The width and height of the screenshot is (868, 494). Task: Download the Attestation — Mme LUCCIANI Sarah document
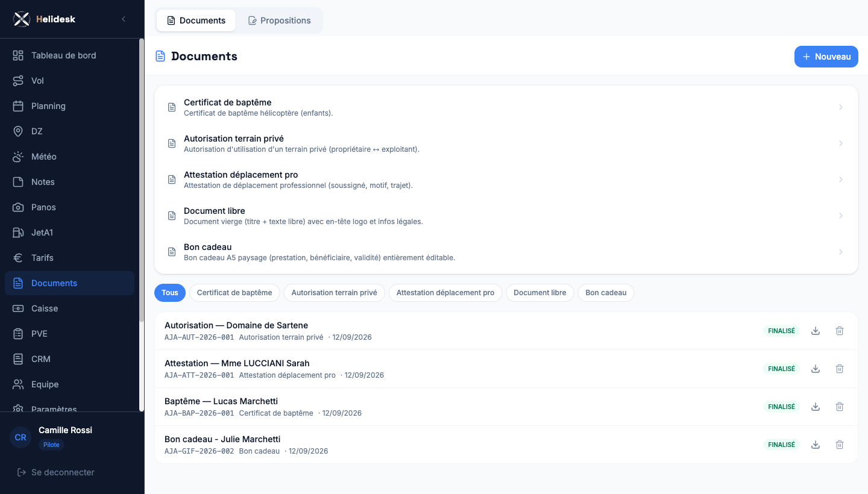tap(816, 369)
